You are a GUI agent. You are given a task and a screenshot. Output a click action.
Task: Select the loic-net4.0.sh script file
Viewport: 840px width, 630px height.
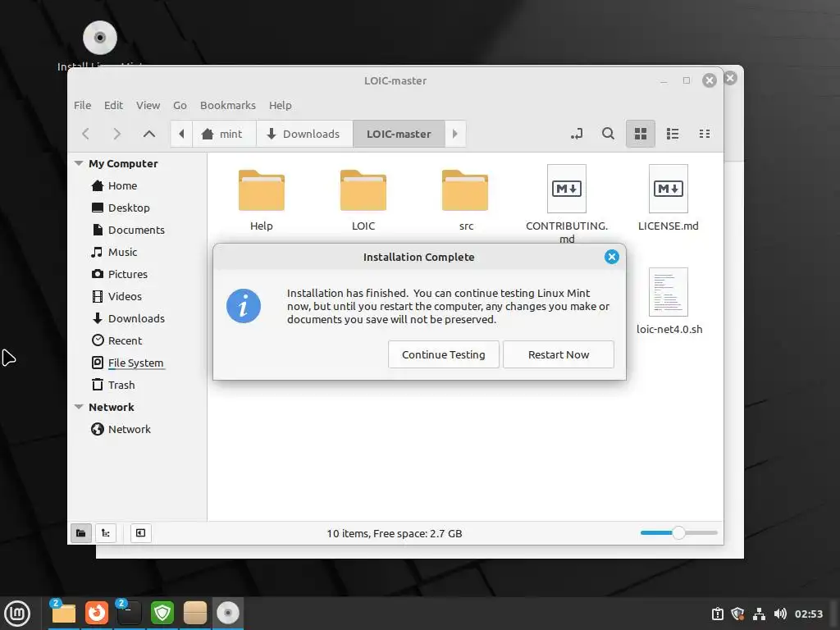point(669,301)
